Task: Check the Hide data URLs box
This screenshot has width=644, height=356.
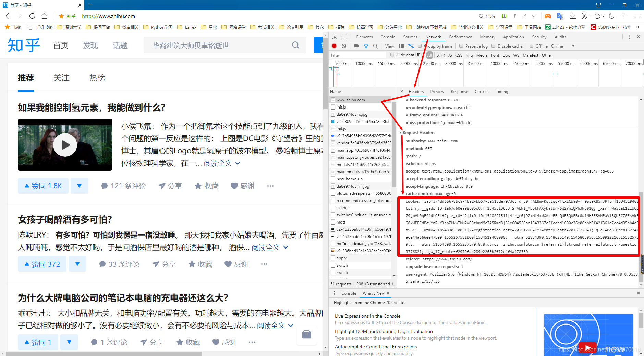Action: pyautogui.click(x=392, y=55)
